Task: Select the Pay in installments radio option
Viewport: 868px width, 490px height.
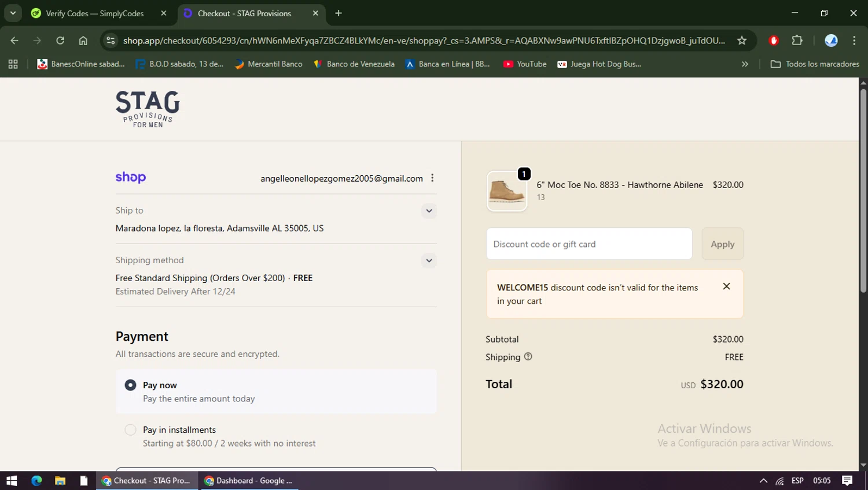Action: pos(131,430)
